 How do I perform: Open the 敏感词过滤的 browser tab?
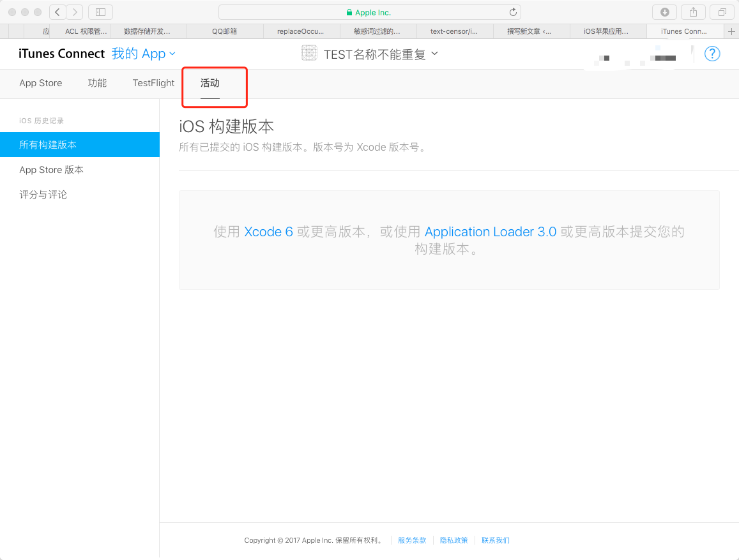pos(377,31)
